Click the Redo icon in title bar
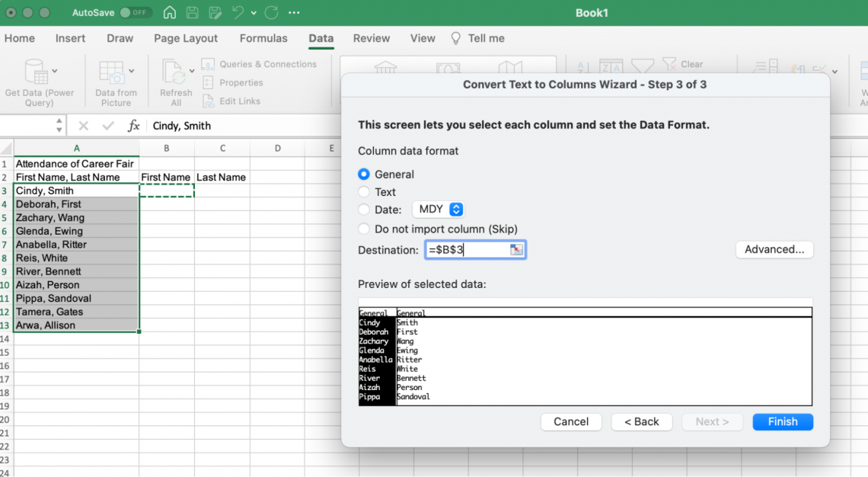This screenshot has height=477, width=868. point(272,13)
